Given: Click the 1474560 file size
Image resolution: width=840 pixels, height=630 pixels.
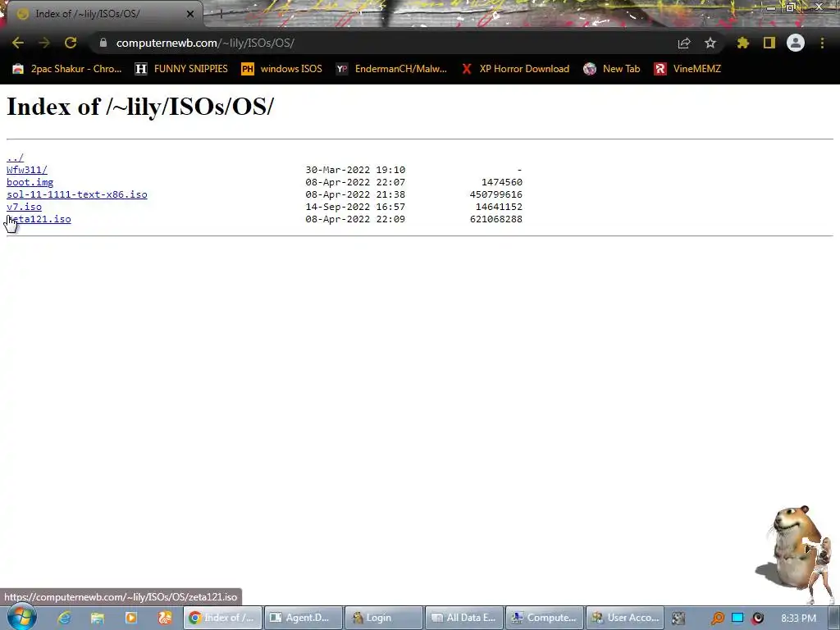Looking at the screenshot, I should tap(502, 182).
